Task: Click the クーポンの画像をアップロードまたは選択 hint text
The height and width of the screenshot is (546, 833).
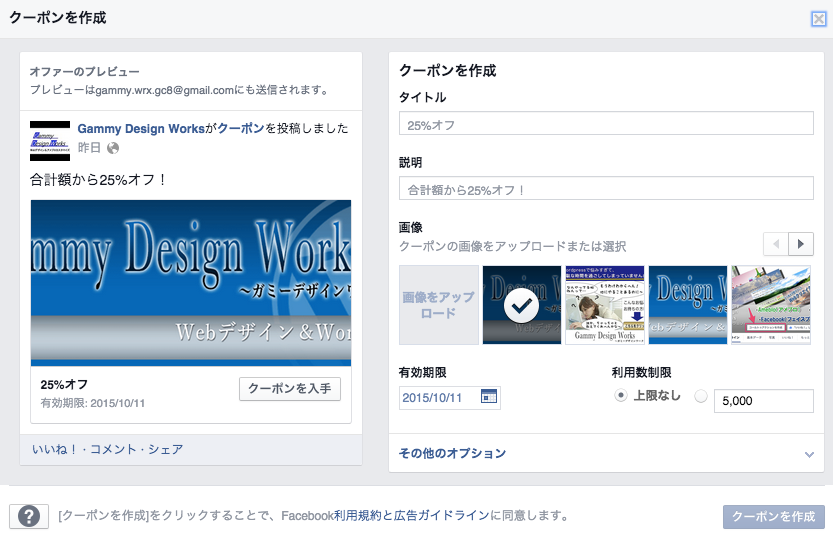Action: (513, 246)
